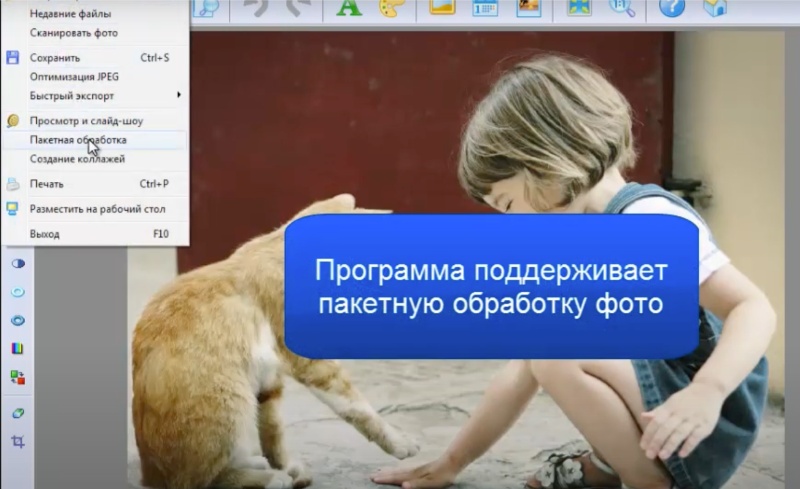Open the calendar creation icon
Screen dimensions: 800x489
coord(485,8)
